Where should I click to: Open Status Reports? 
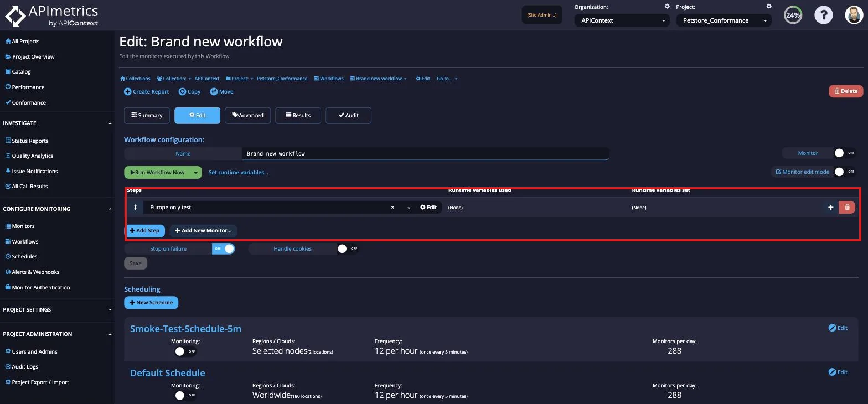[27, 141]
